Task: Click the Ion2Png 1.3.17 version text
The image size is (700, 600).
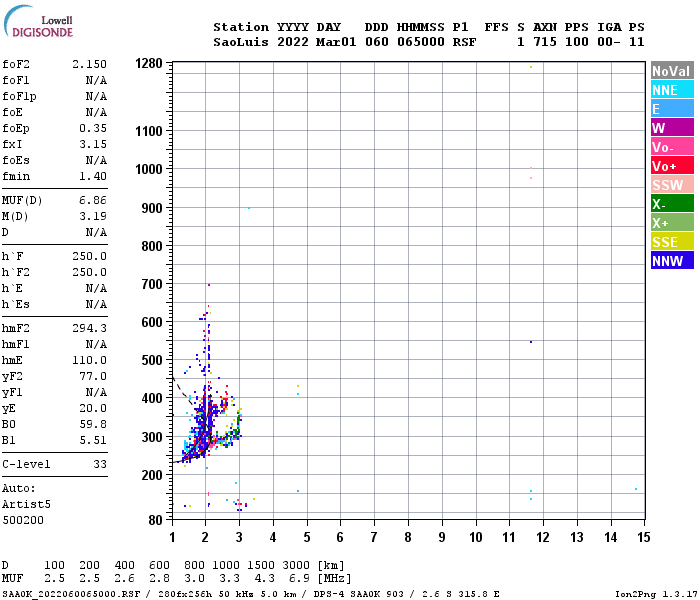Action: point(656,594)
